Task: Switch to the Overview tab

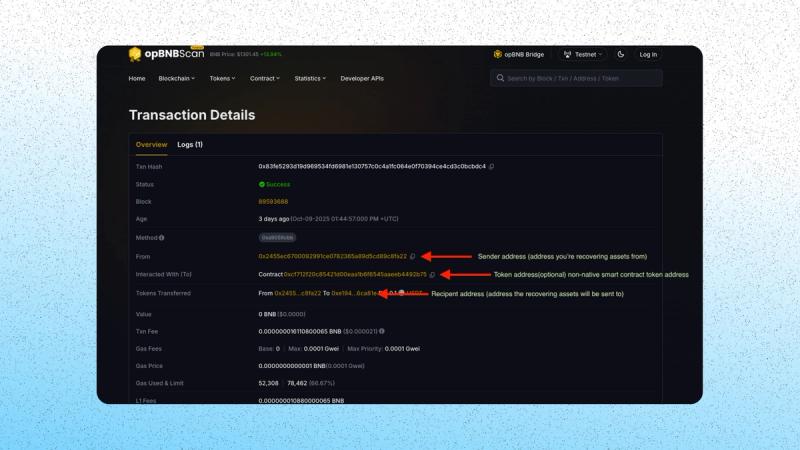Action: 152,145
